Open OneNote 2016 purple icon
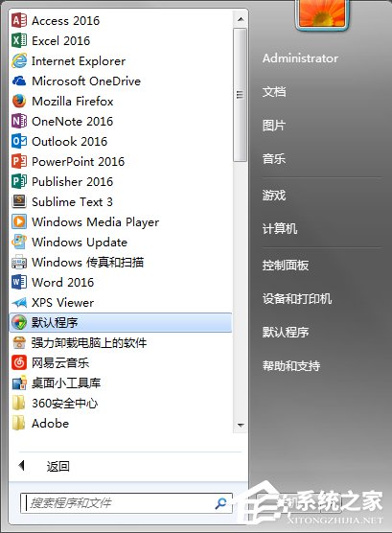 [x=19, y=121]
